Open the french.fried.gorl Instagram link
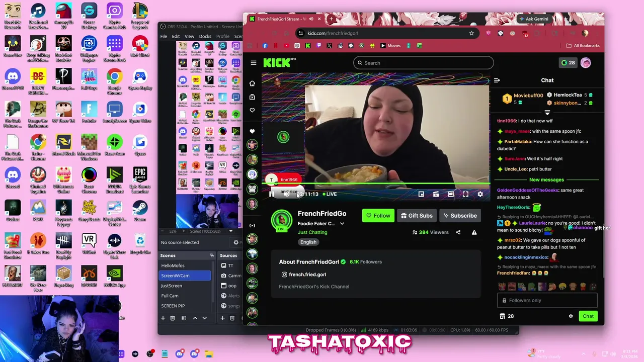 [x=303, y=275]
